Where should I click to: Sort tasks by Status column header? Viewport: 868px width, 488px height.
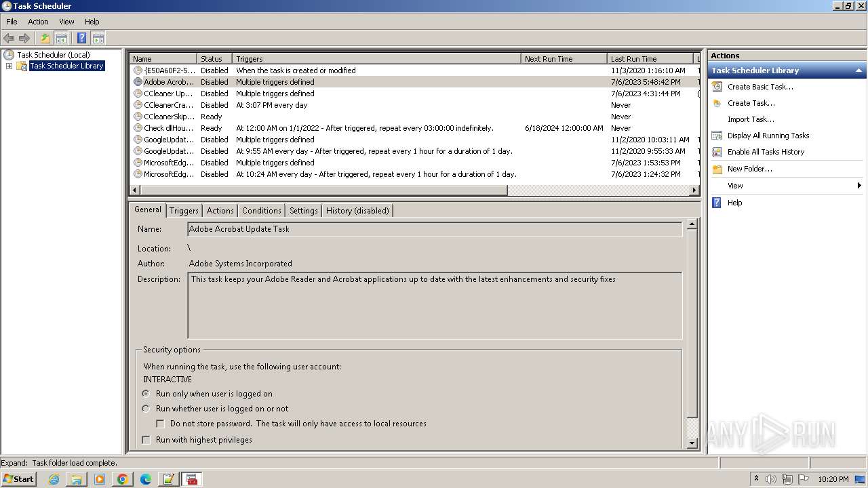[x=215, y=59]
